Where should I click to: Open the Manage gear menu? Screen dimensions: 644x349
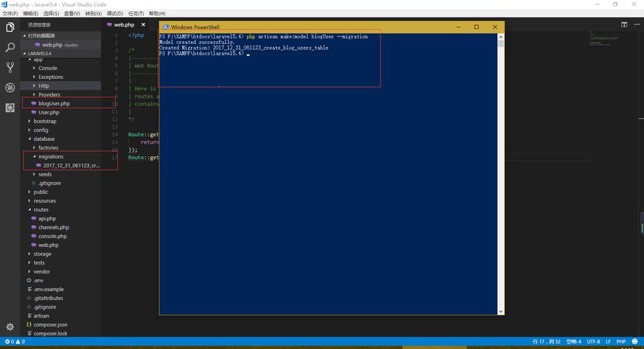(x=10, y=327)
